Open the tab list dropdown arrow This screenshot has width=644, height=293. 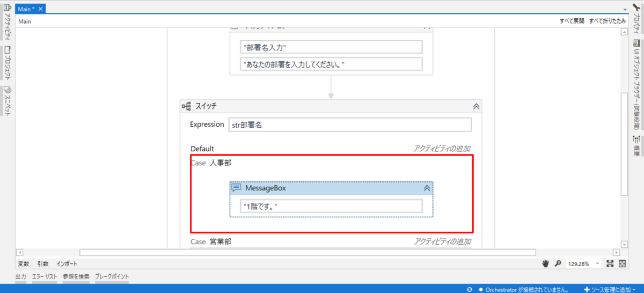(625, 10)
